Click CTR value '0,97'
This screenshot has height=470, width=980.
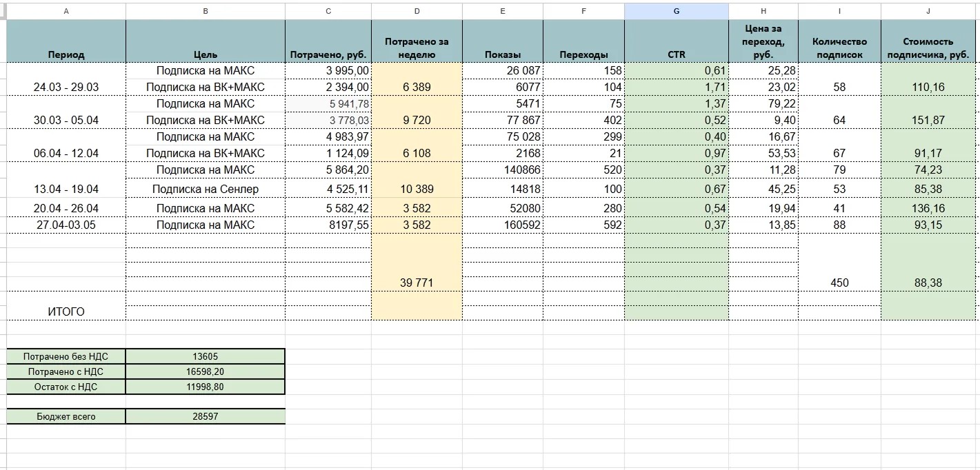[677, 153]
